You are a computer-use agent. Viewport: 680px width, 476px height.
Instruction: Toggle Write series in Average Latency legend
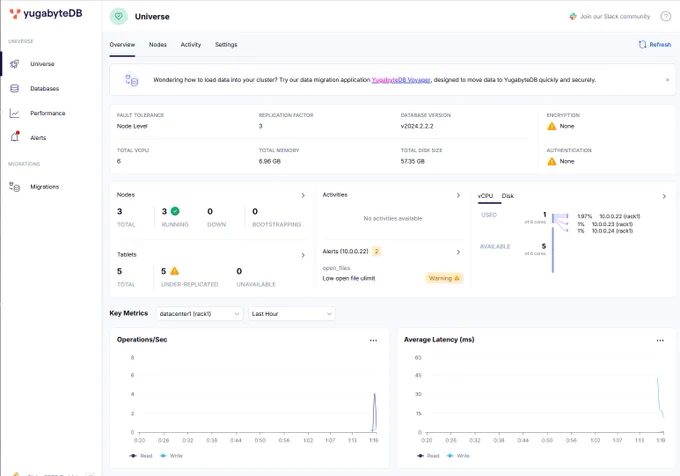coord(458,456)
